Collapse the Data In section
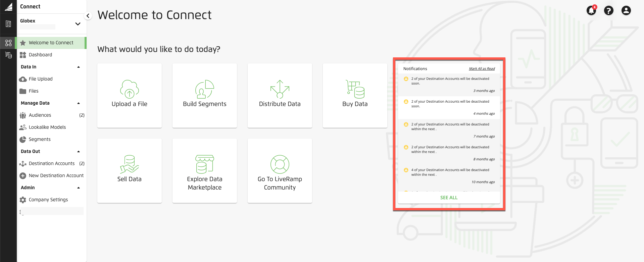The width and height of the screenshot is (644, 262). (79, 67)
